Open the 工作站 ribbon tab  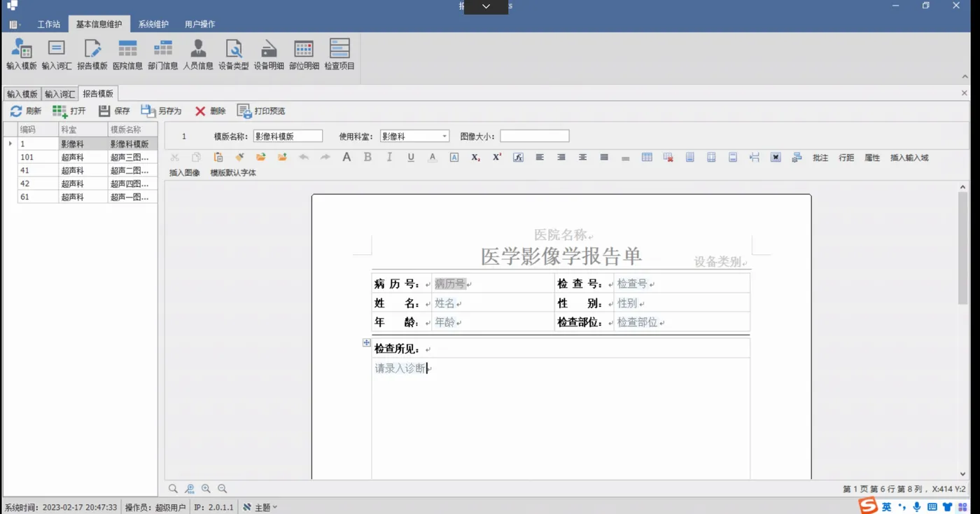pos(48,24)
